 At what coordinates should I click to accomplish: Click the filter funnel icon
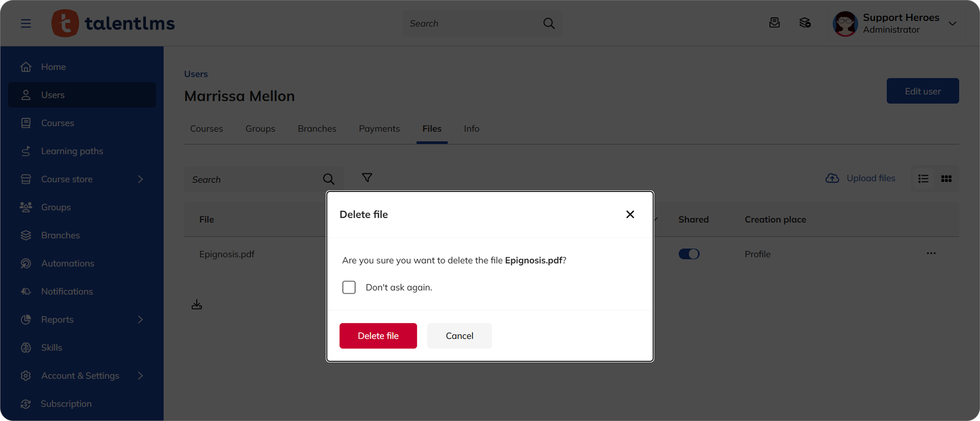[367, 178]
